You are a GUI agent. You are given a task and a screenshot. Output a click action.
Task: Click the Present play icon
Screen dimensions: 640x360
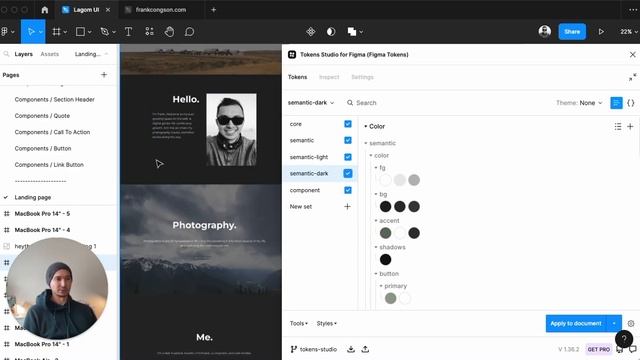(601, 31)
